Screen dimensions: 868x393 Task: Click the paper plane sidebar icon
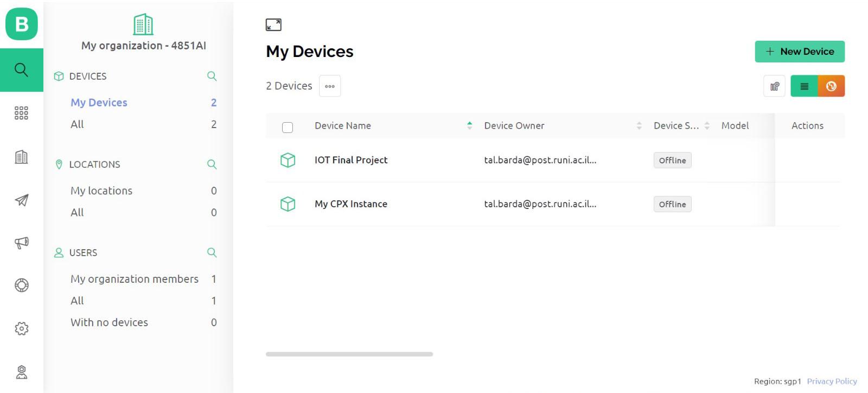click(21, 200)
